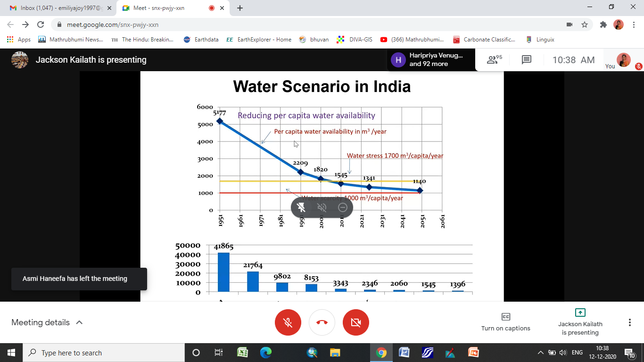The image size is (644, 362).
Task: Open more options three-dot menu in Meet
Action: [629, 322]
